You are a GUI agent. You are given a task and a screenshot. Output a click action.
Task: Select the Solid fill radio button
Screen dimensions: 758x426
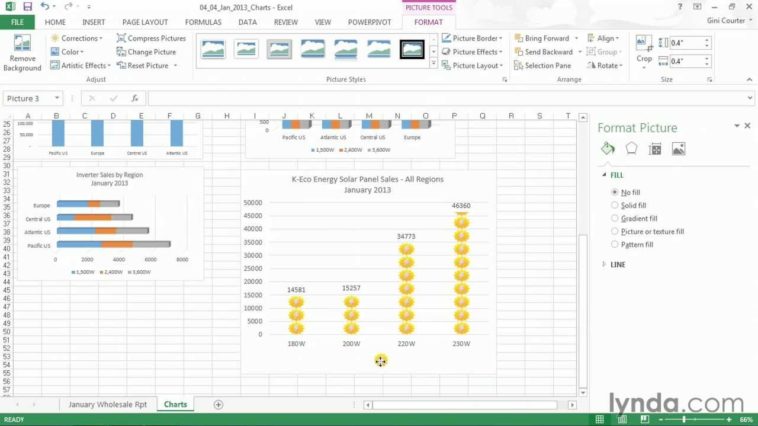coord(614,205)
